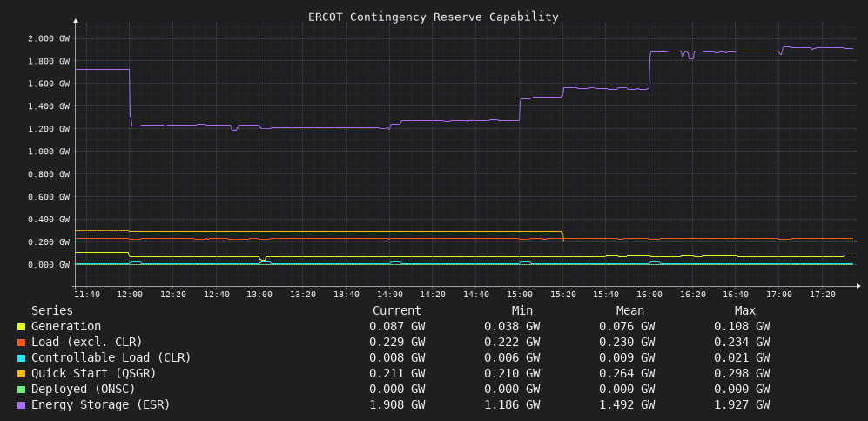Click ESR current value 1.908 GW

pos(397,405)
